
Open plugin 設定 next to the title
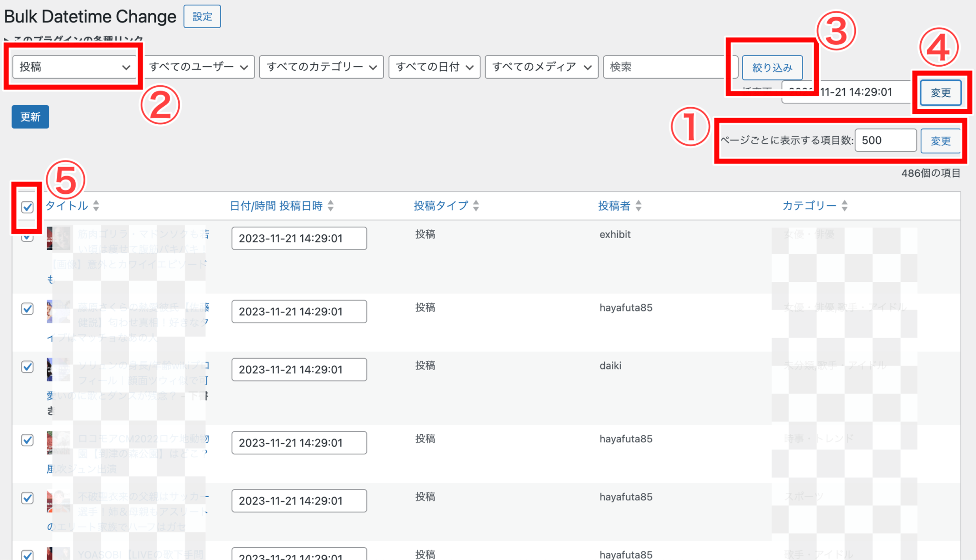202,16
